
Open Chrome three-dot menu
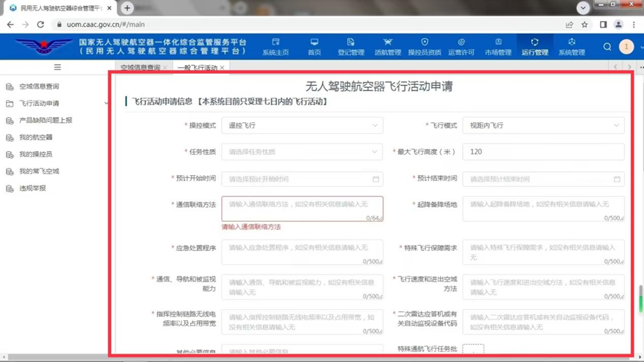634,25
